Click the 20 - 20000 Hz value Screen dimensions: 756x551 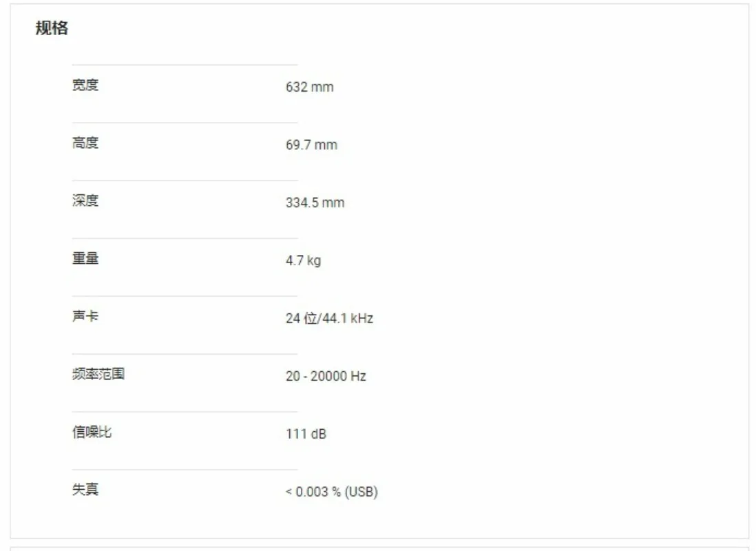(x=326, y=376)
